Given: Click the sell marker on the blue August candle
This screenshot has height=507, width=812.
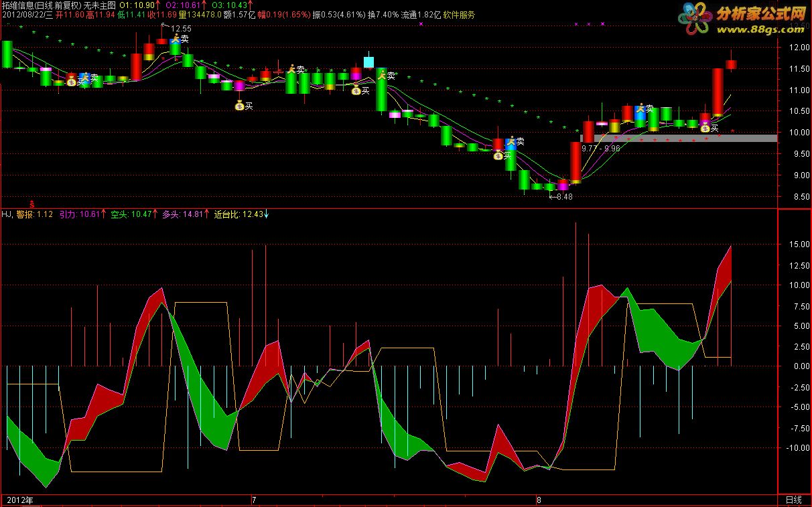Looking at the screenshot, I should click(640, 107).
